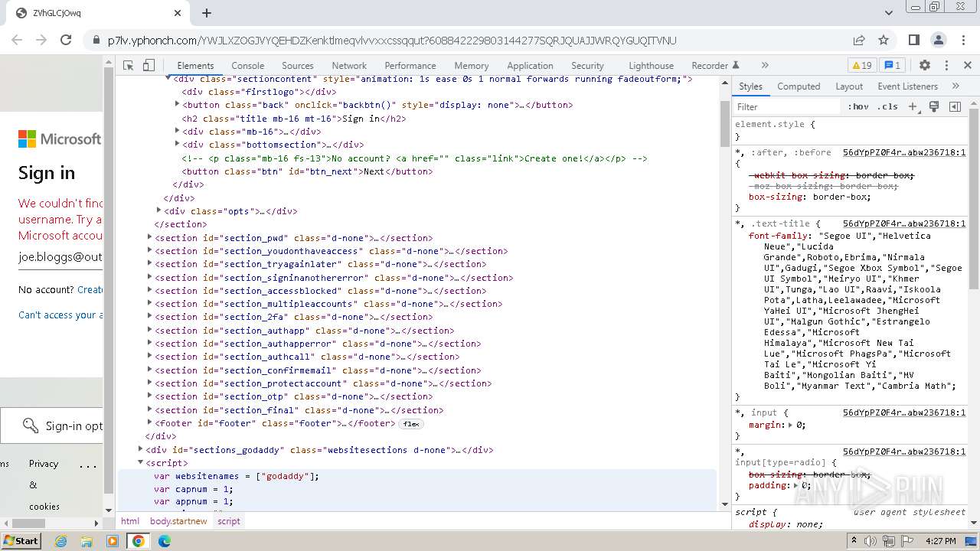
Task: Switch to the Console tab
Action: pos(247,66)
